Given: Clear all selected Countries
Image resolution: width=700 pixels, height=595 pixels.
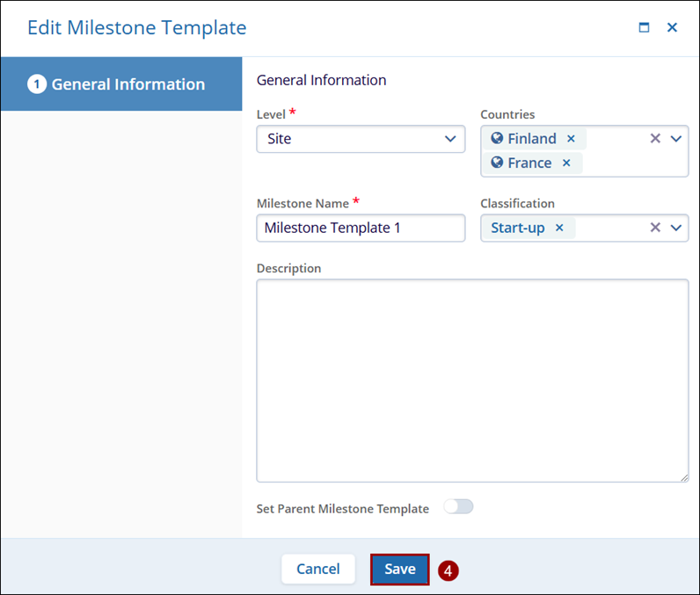Looking at the screenshot, I should 655,139.
